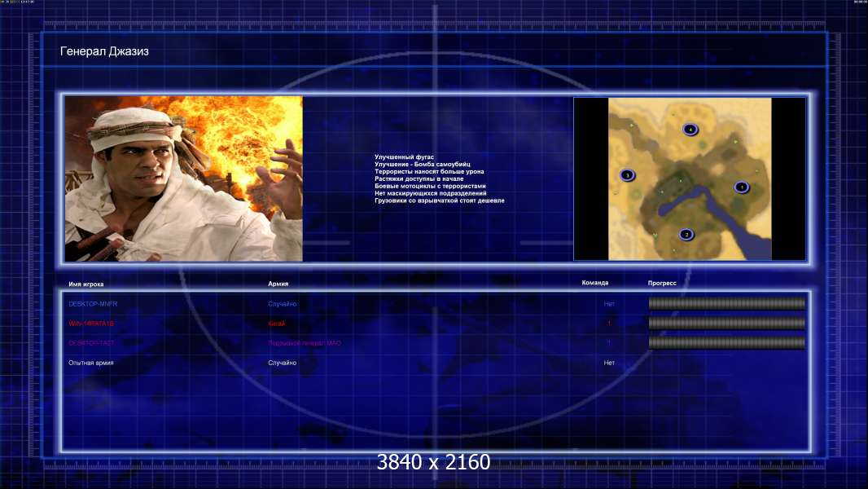Image resolution: width=868 pixels, height=489 pixels.
Task: Click the DESKTOP-MNFR progress bar
Action: pyautogui.click(x=727, y=303)
